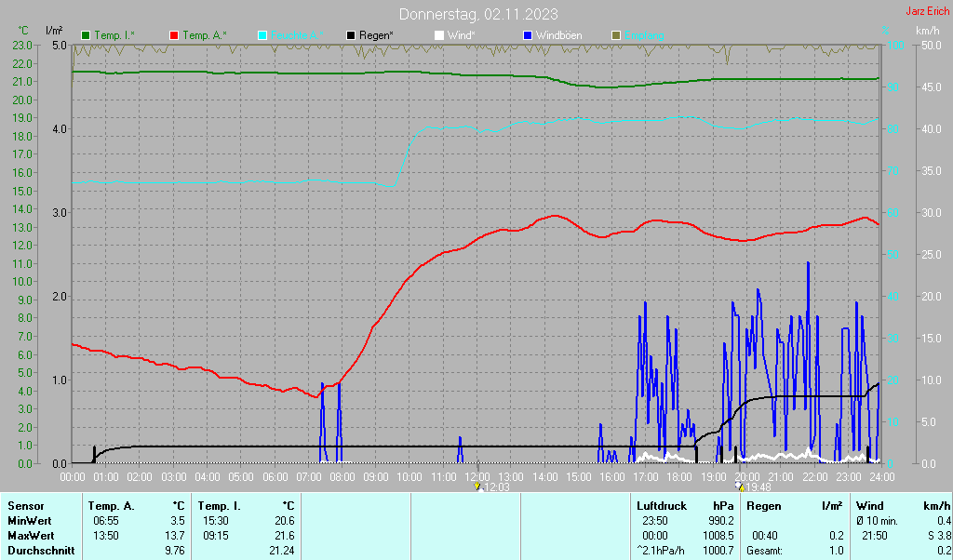Screen dimensions: 953x560
Task: Click the wind gust time '21:50'
Action: pos(875,537)
